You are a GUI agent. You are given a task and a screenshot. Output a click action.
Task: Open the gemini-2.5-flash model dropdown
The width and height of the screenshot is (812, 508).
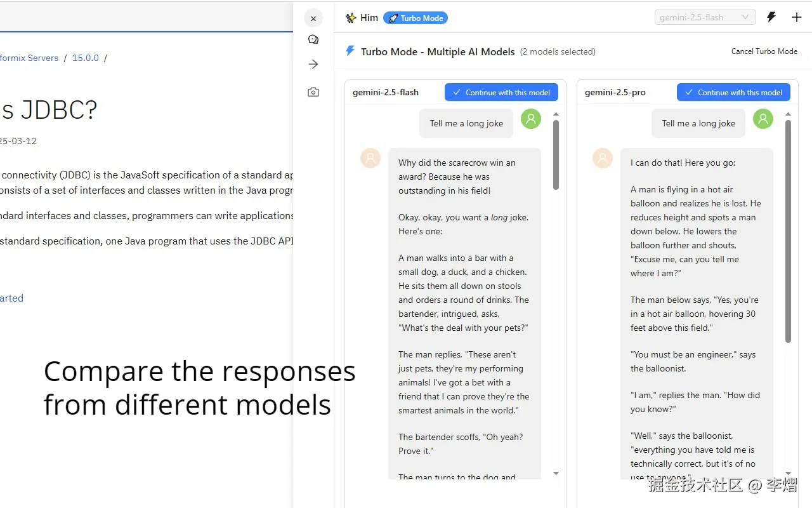pyautogui.click(x=705, y=17)
